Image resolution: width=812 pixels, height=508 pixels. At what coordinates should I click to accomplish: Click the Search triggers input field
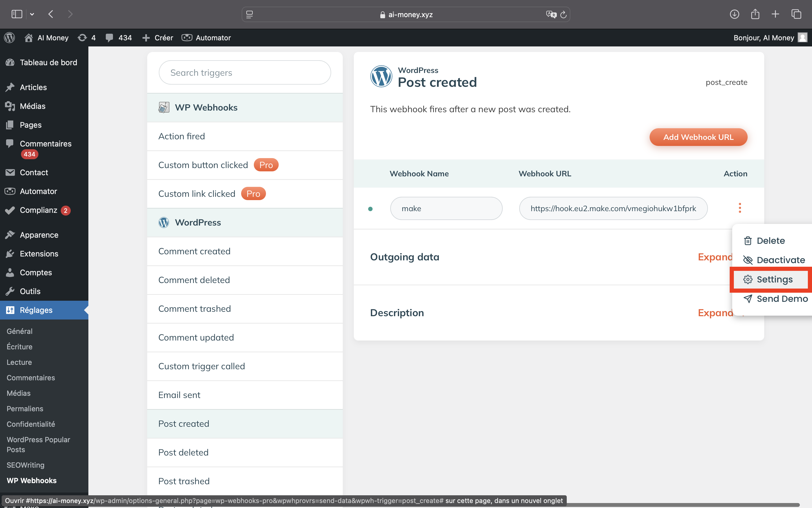(244, 73)
